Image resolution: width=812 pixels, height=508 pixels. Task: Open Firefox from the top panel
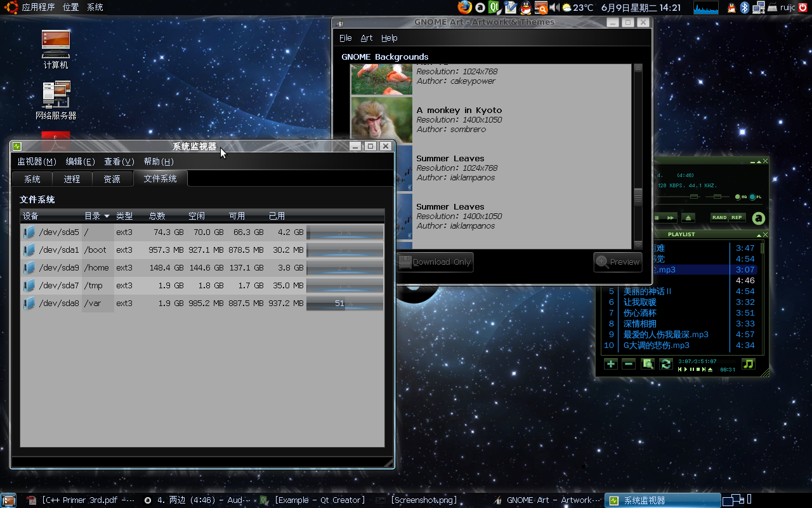coord(465,8)
